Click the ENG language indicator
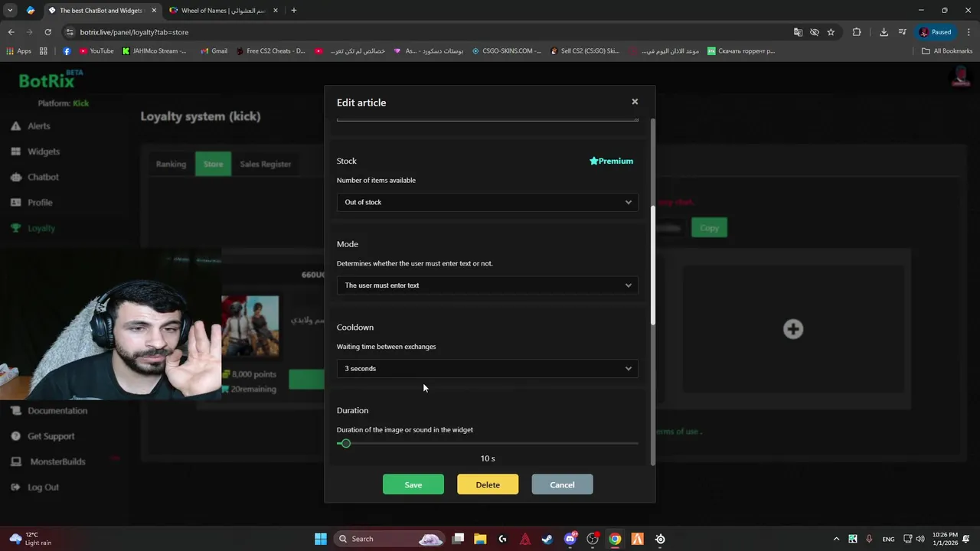Screen dimensions: 980x551 pyautogui.click(x=888, y=539)
